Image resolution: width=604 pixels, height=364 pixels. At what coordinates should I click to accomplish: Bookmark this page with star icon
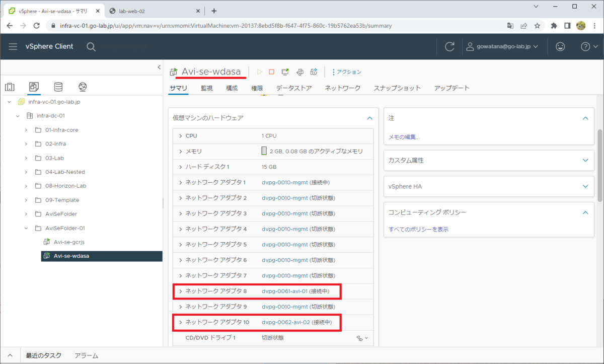click(537, 25)
